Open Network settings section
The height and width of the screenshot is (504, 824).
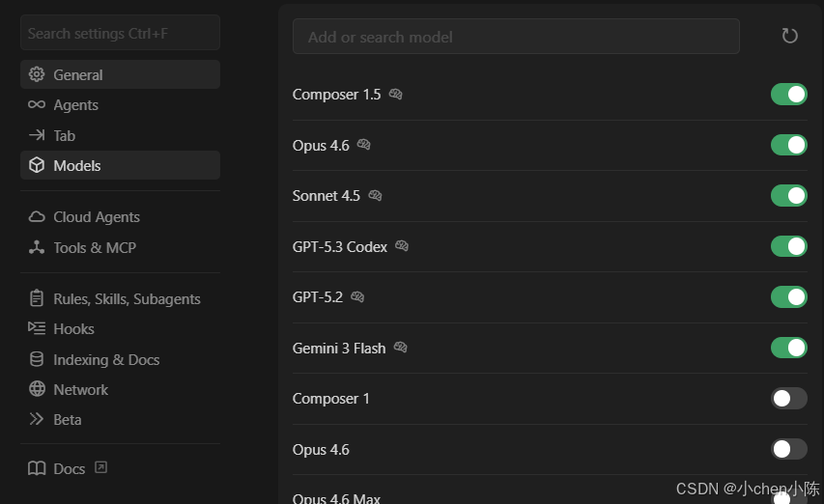pos(120,389)
